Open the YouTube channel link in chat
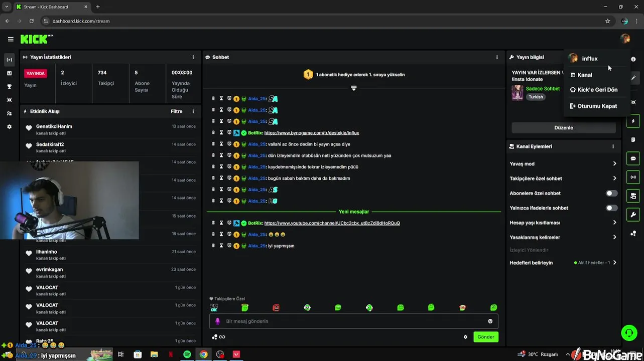Viewport: 644px width, 361px height. [332, 223]
